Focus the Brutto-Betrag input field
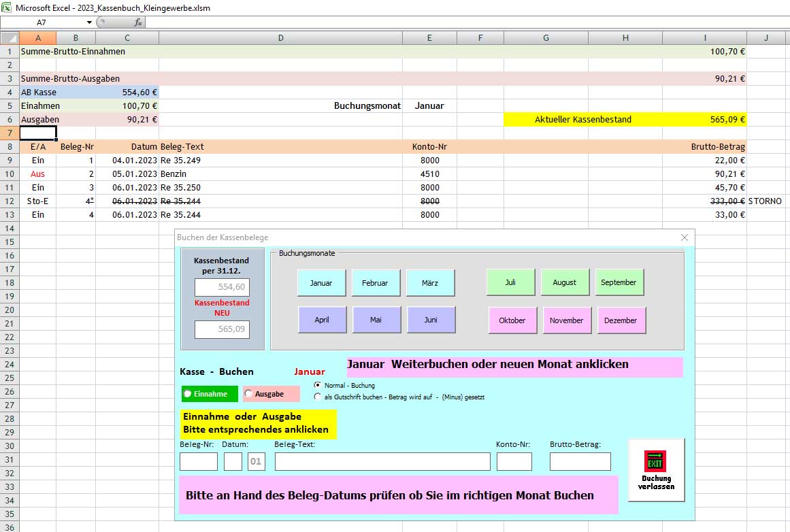Screen dimensions: 790x532 pyautogui.click(x=580, y=462)
